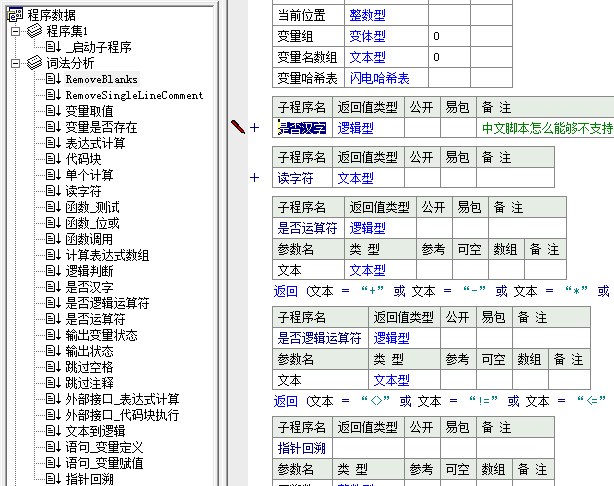Screen dimensions: 614x486
Task: Open RemoveBlanks subroutine in tree
Action: click(102, 79)
